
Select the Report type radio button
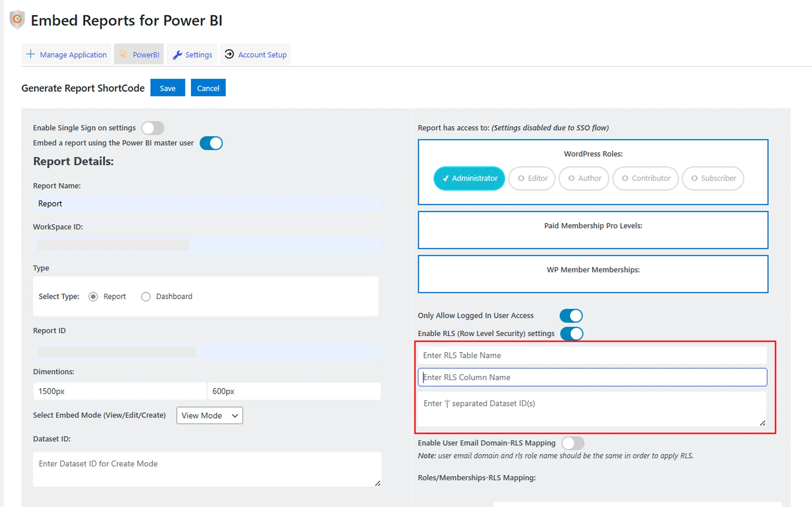pyautogui.click(x=93, y=297)
